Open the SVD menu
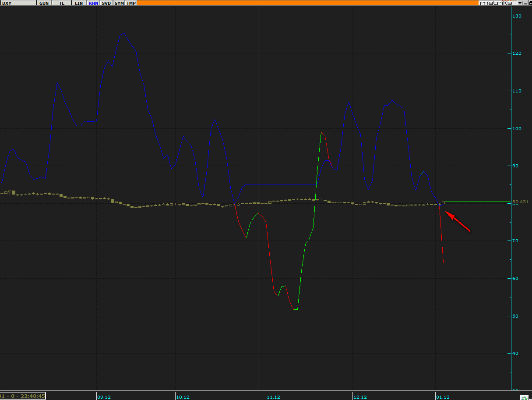The width and height of the screenshot is (532, 400). (x=106, y=3)
